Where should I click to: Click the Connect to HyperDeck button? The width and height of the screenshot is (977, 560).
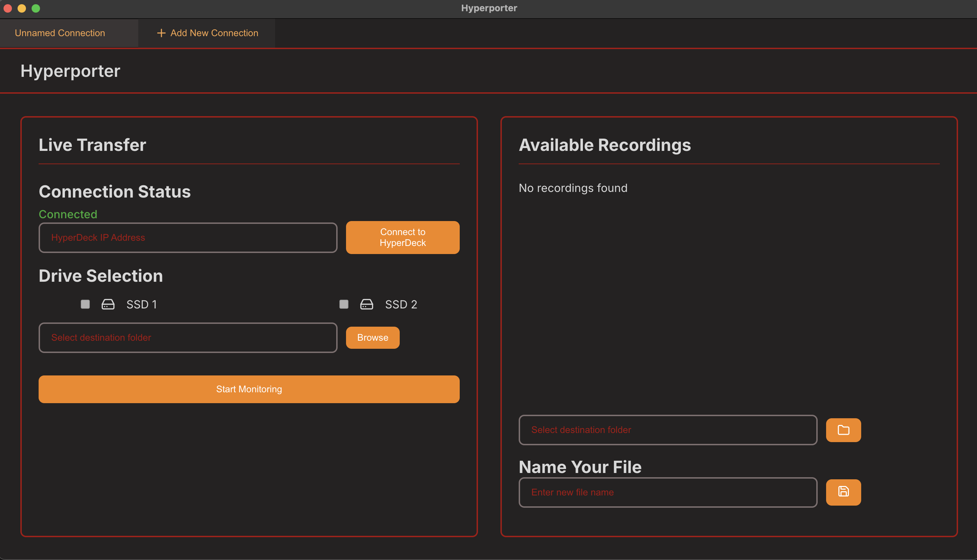pos(403,237)
